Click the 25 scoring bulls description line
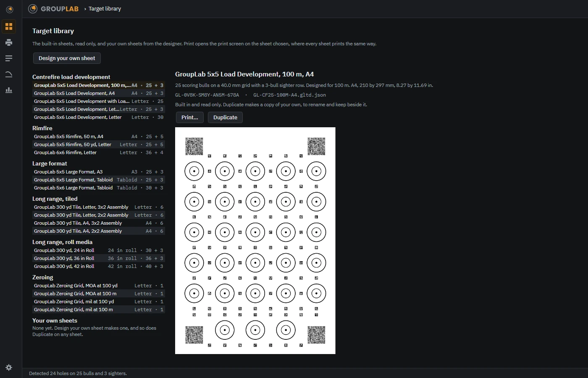The image size is (588, 378). coord(304,85)
